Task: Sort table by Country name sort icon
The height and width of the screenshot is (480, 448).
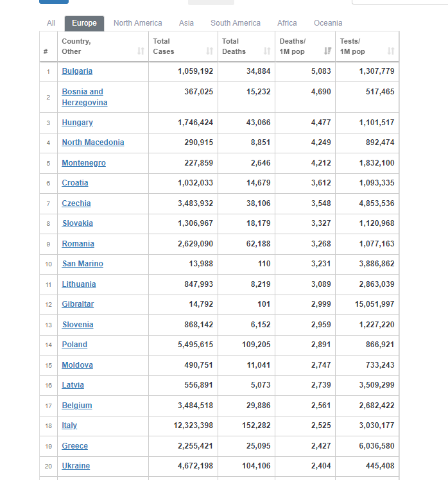Action: pos(141,51)
